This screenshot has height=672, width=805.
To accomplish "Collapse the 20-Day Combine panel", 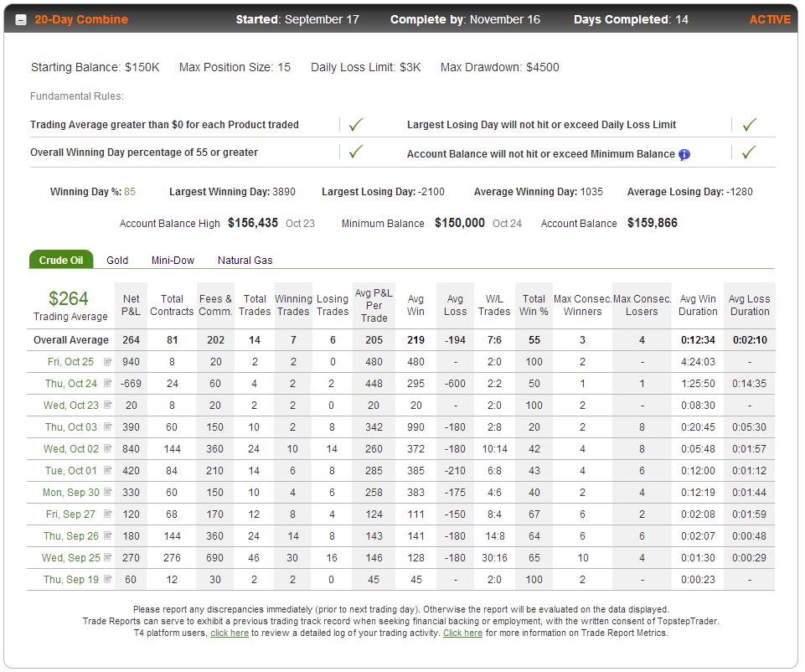I will click(21, 20).
